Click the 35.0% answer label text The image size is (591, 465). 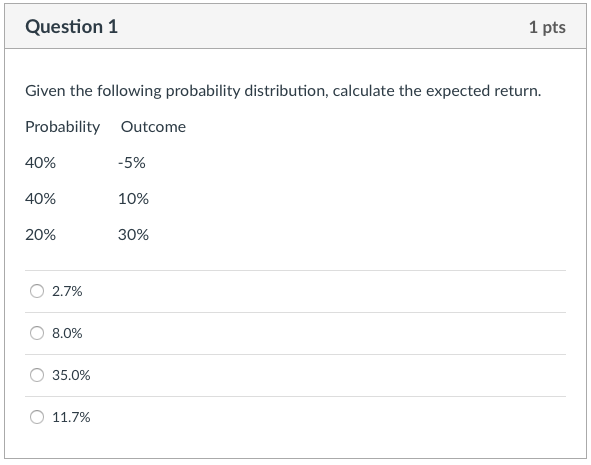[x=71, y=375]
